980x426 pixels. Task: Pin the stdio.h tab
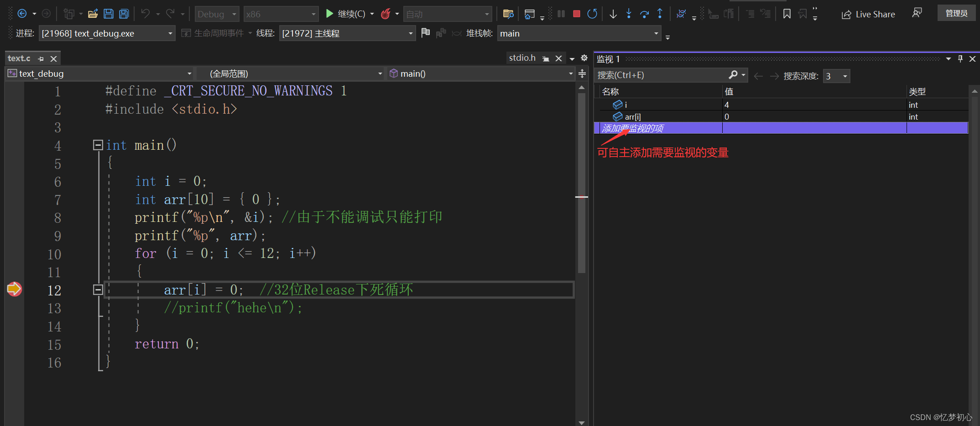click(x=546, y=58)
